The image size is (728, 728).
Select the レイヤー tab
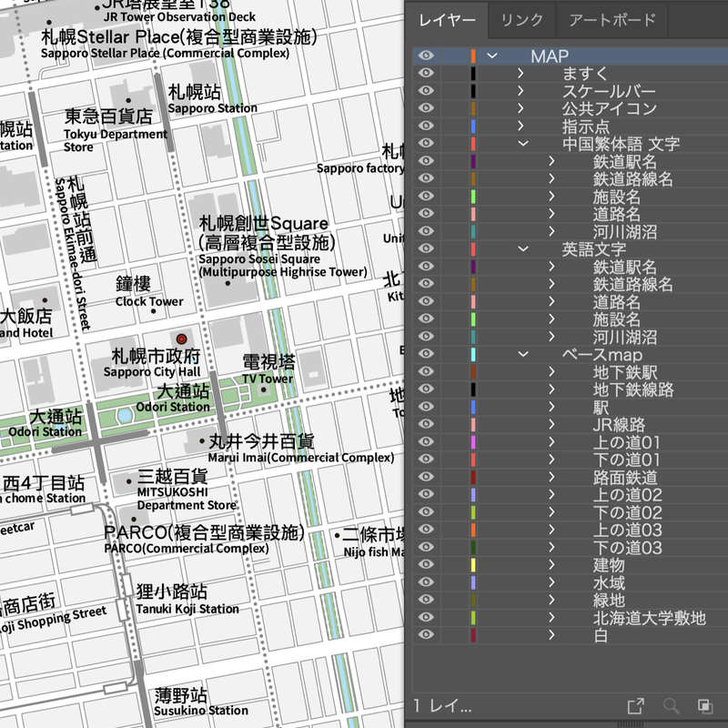coord(448,19)
